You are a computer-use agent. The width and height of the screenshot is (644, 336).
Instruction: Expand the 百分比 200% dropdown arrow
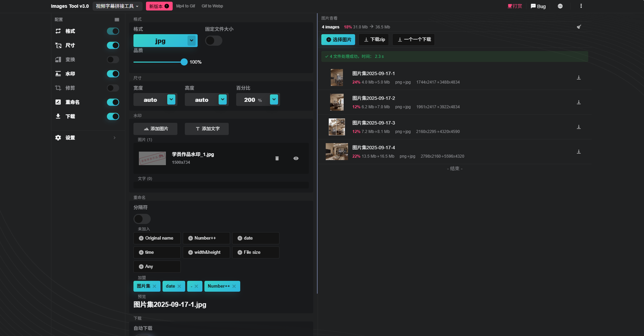(274, 99)
